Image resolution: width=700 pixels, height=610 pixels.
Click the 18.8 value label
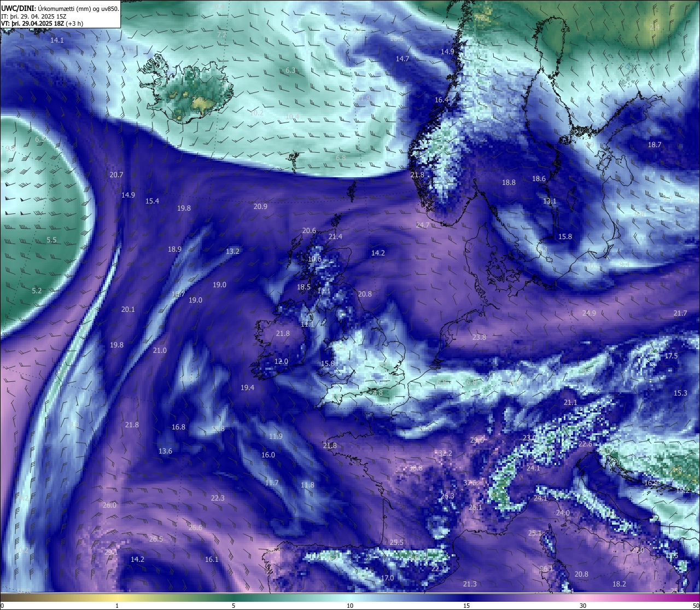[x=509, y=183]
